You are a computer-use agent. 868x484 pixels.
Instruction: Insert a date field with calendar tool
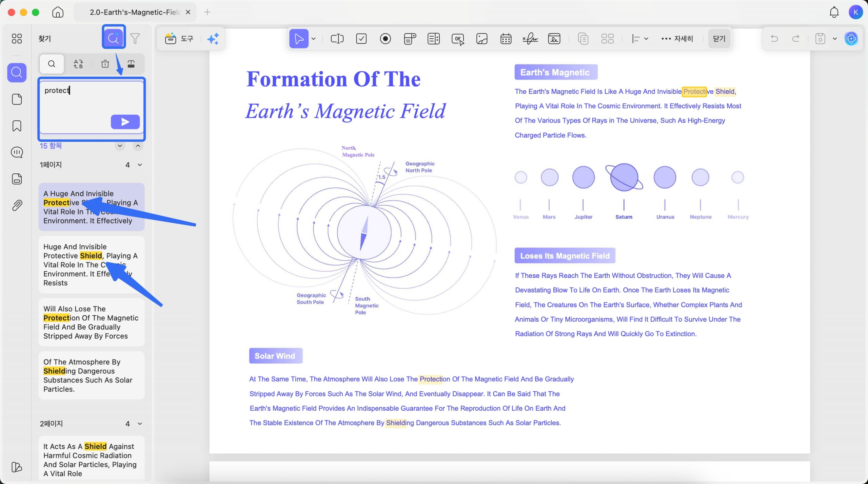tap(506, 39)
